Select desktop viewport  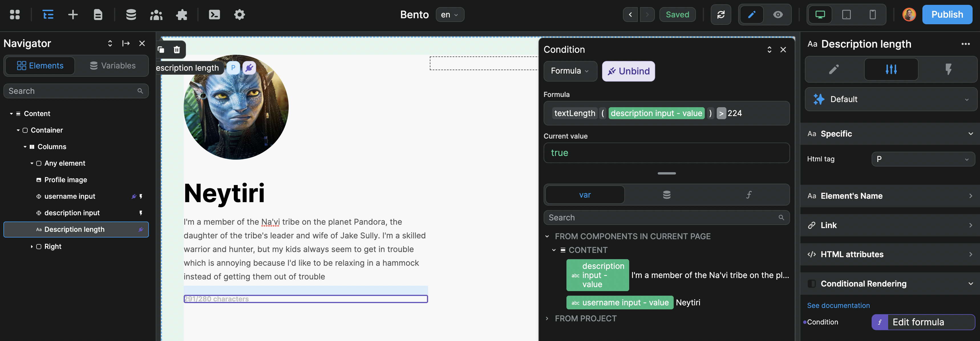coord(820,15)
